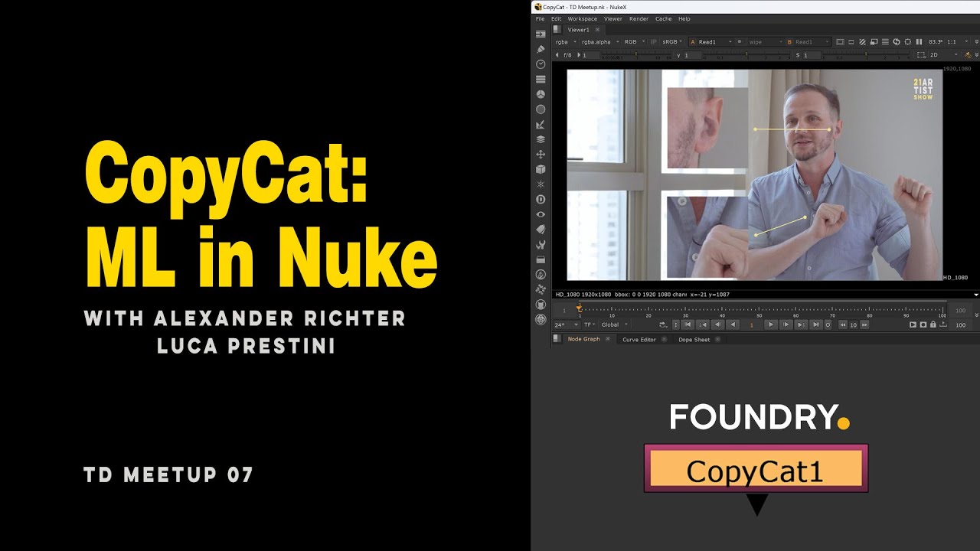Open the Other nodes box icon

click(541, 259)
